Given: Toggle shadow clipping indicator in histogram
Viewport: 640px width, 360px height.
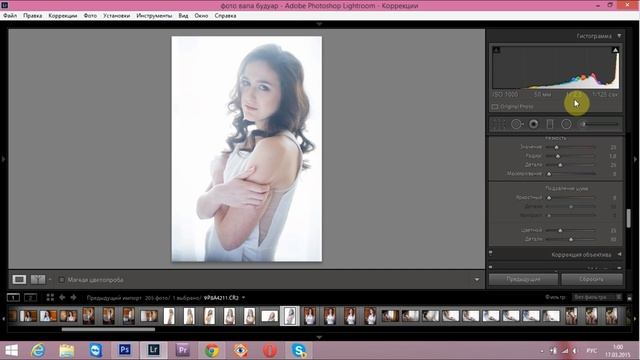Looking at the screenshot, I should click(496, 50).
